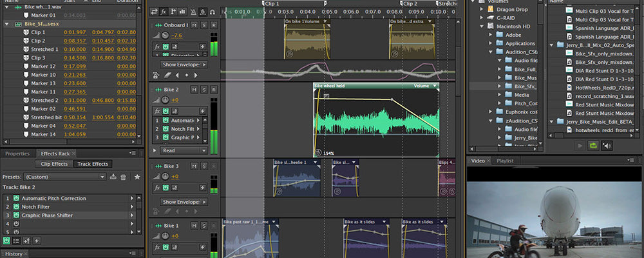This screenshot has height=258, width=644.
Task: Open the Presets dropdown in Effects Rack
Action: pos(64,176)
